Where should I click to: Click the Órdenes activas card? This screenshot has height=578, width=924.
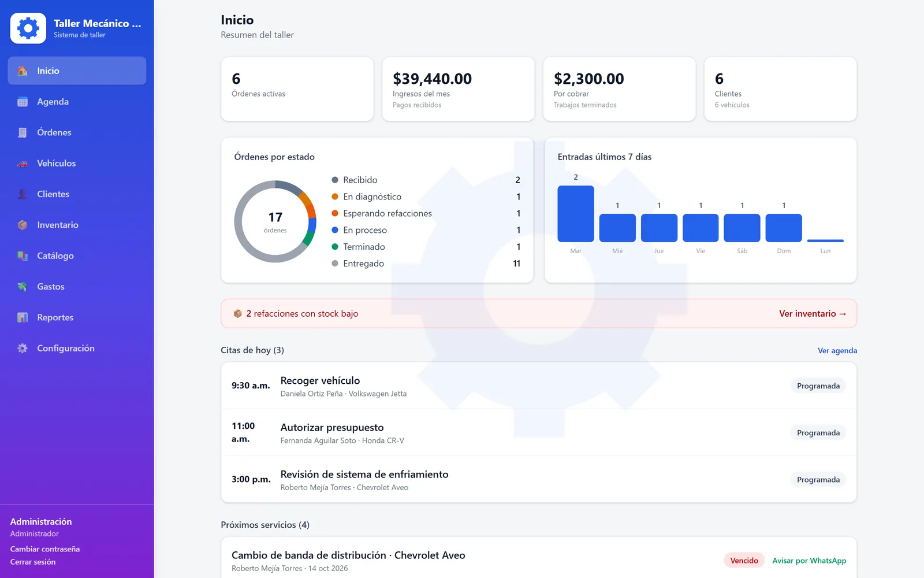[297, 89]
